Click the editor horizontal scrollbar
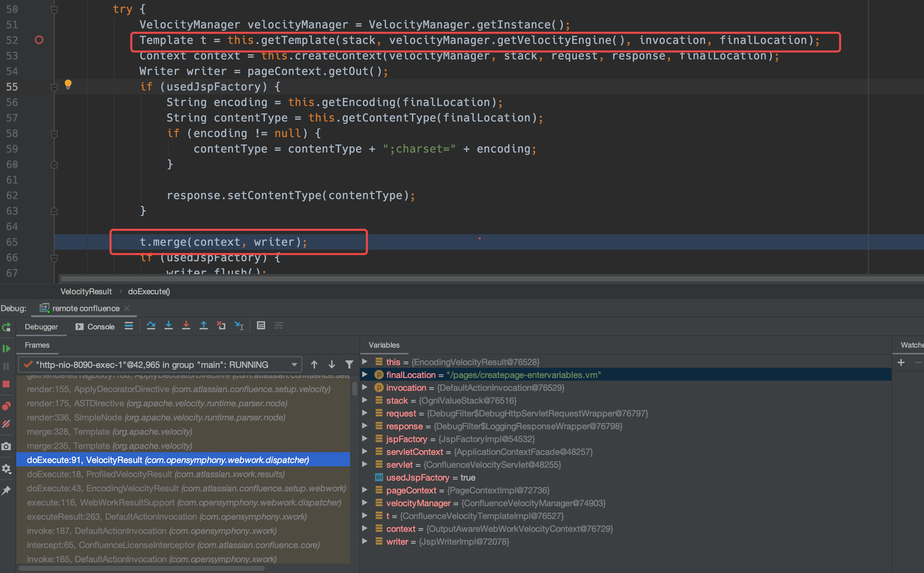924x573 pixels. [x=492, y=278]
